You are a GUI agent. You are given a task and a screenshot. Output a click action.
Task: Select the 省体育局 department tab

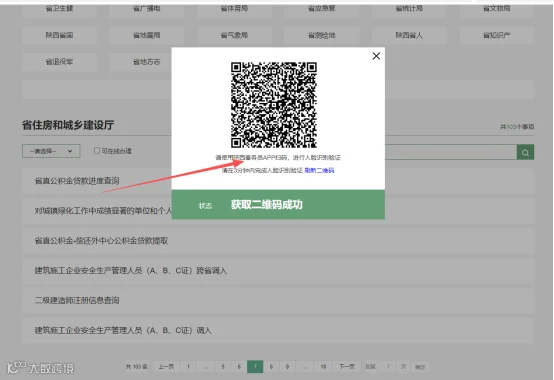click(x=234, y=8)
